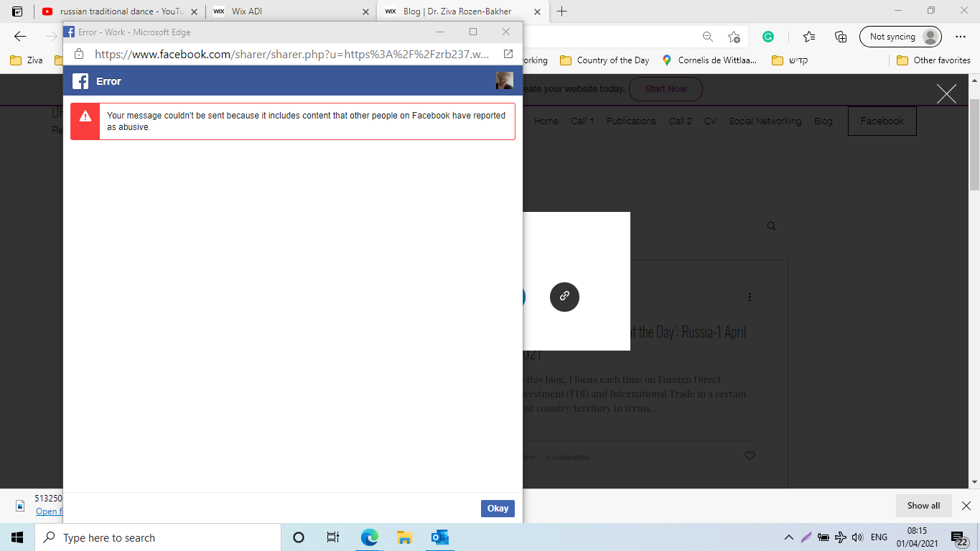Open the Settings and more menu in Edge
Screen dimensions: 980x551
(960, 36)
